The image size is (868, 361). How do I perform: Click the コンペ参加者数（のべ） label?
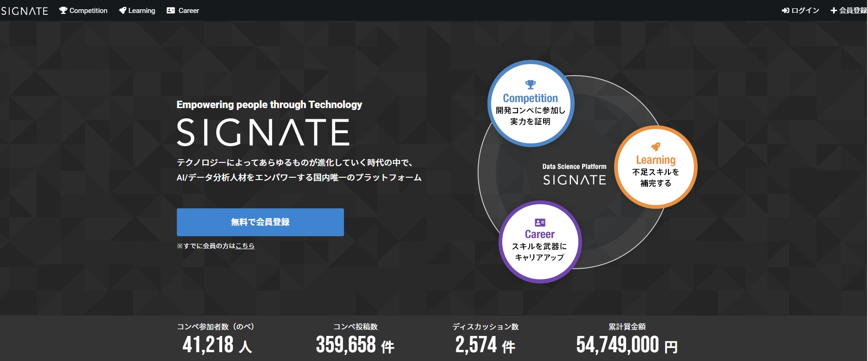click(x=215, y=327)
